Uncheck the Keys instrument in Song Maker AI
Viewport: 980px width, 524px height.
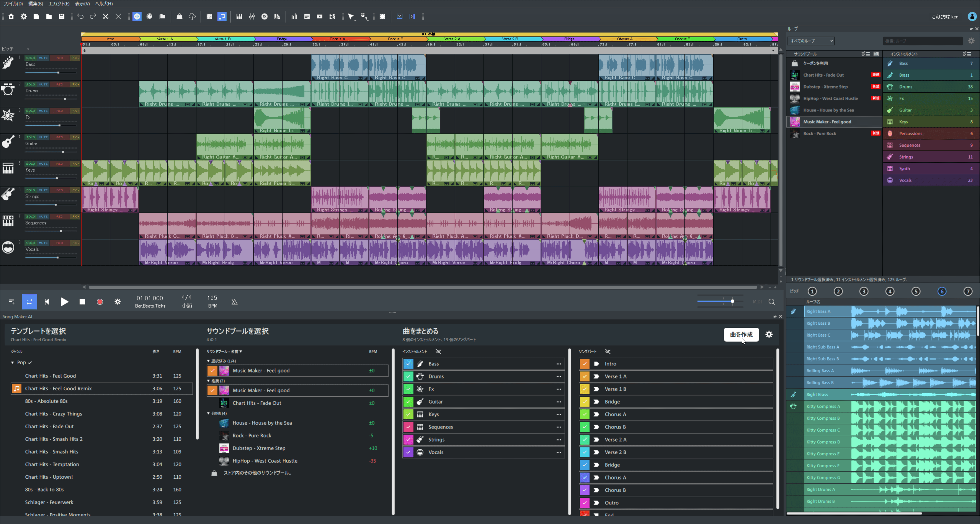click(408, 415)
